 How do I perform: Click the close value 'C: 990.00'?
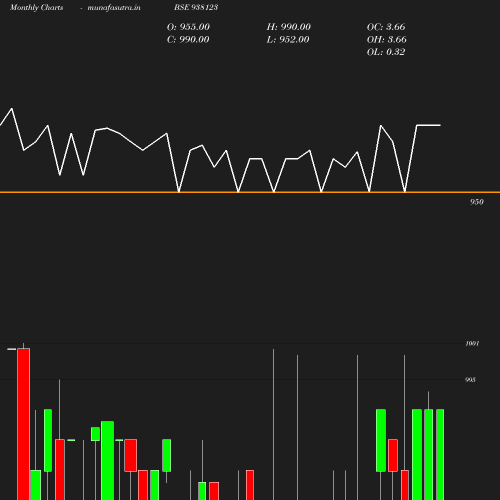click(x=188, y=40)
